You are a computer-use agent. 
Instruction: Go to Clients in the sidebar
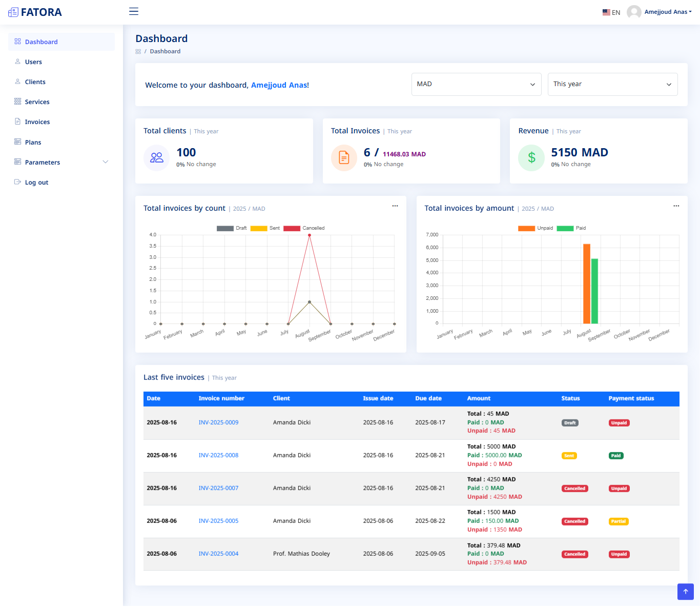coord(35,82)
